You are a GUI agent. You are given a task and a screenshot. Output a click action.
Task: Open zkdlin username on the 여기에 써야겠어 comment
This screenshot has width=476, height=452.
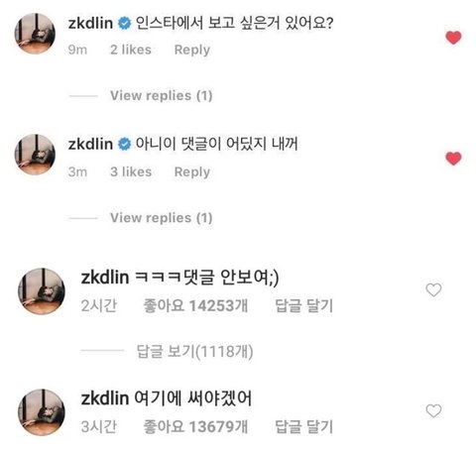click(105, 398)
